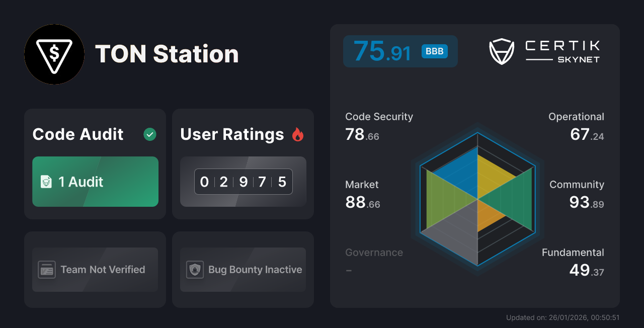
Task: Open the Updated on timestamp link
Action: coord(563,317)
